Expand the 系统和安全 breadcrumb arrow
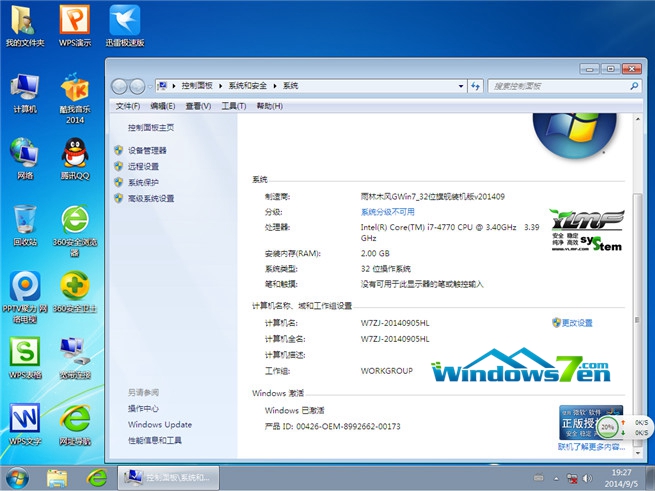 click(276, 86)
